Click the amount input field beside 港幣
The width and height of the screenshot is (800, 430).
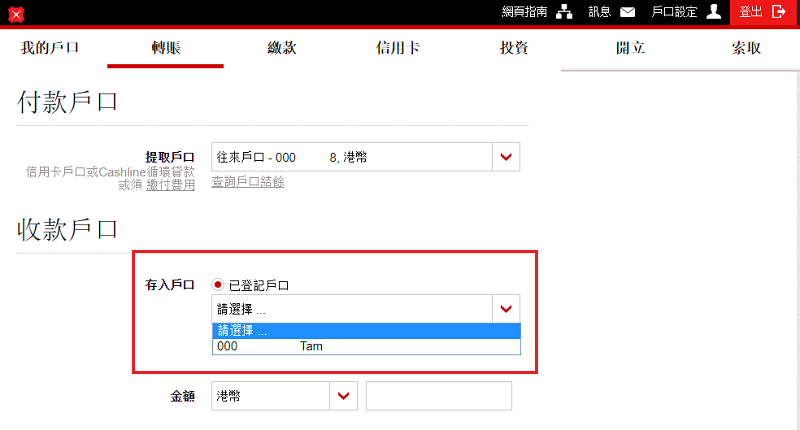[438, 396]
